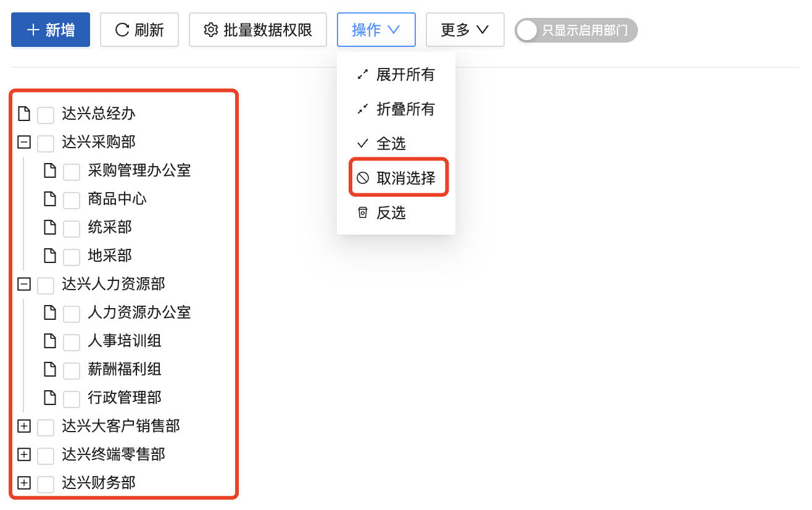Screen dimensions: 812x510
Task: Select the 行政管理部 tree item label
Action: tap(125, 398)
